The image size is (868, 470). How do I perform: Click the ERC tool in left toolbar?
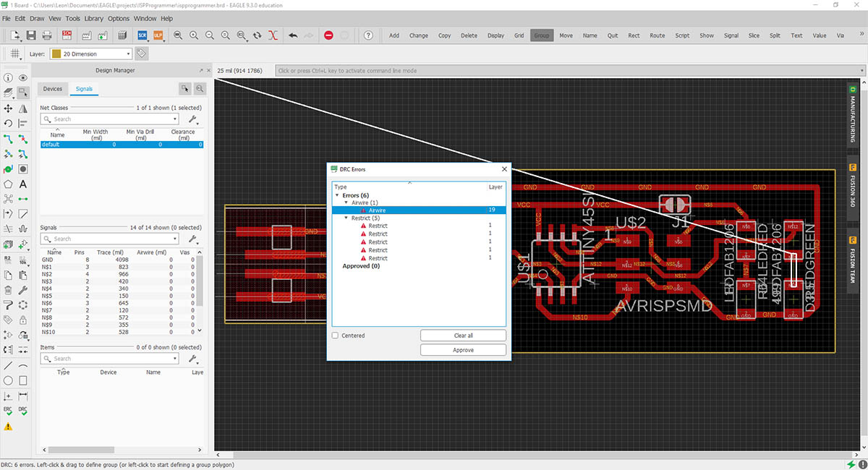coord(8,411)
